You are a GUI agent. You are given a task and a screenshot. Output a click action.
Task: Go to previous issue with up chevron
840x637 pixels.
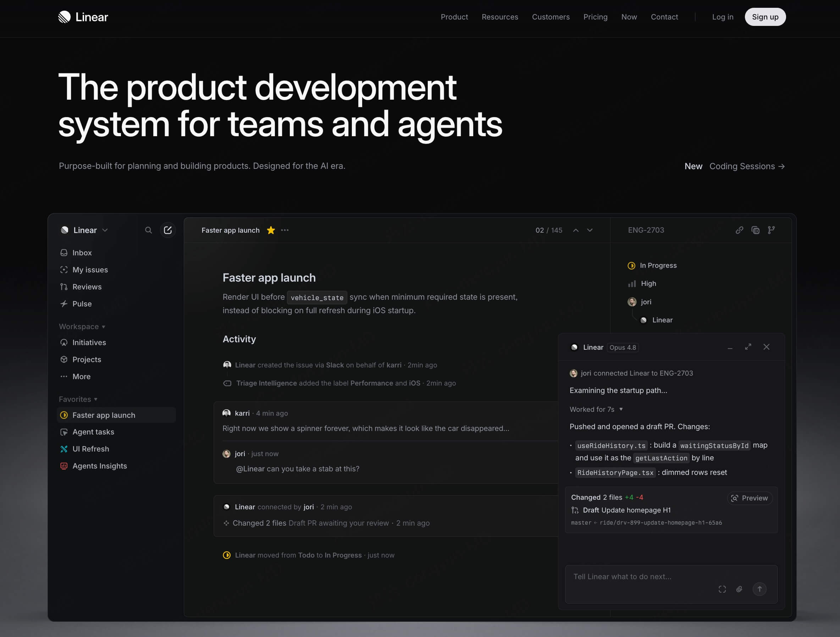(576, 230)
